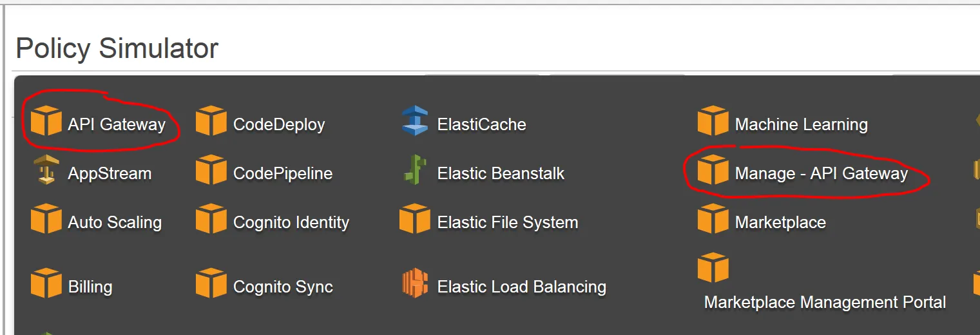Click the "Marketplace Management Portal" text
The width and height of the screenshot is (980, 335).
[x=825, y=303]
